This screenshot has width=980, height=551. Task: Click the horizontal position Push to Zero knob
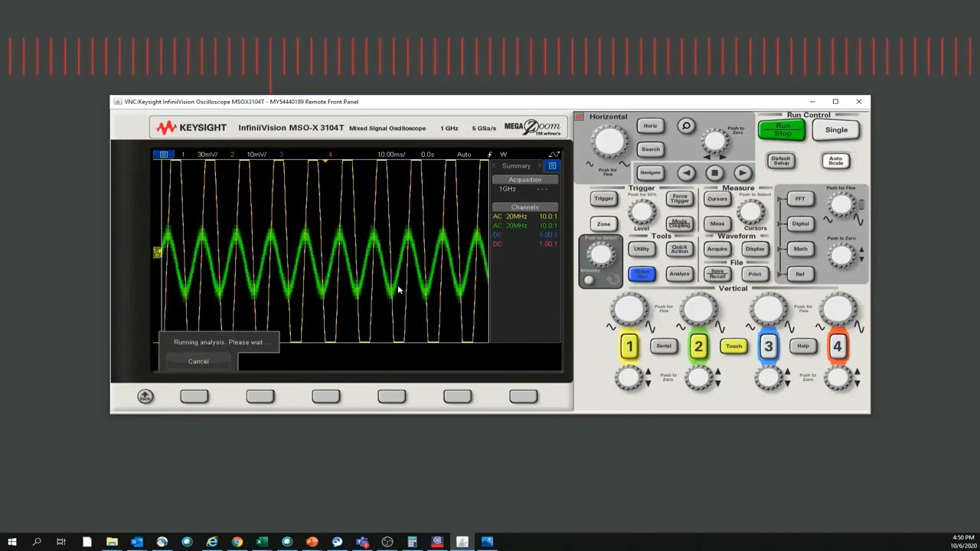[715, 141]
